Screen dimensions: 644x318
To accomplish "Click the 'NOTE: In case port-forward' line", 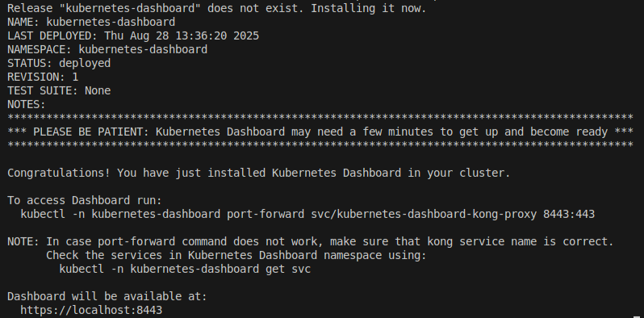I will tap(311, 241).
